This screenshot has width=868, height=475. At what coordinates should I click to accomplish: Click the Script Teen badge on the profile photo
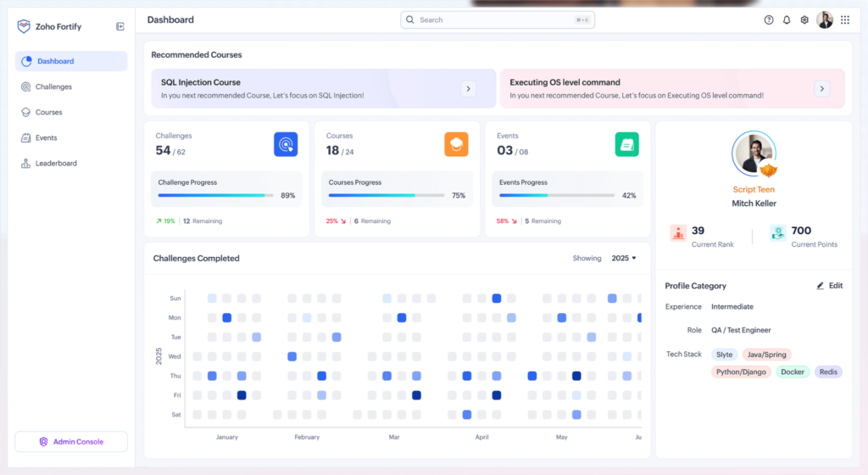[768, 170]
